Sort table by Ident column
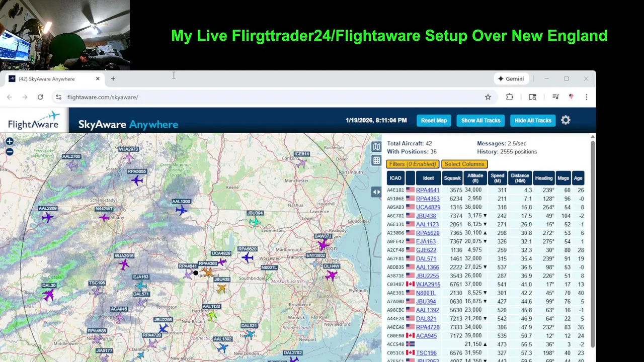The width and height of the screenshot is (644, 362). [428, 178]
